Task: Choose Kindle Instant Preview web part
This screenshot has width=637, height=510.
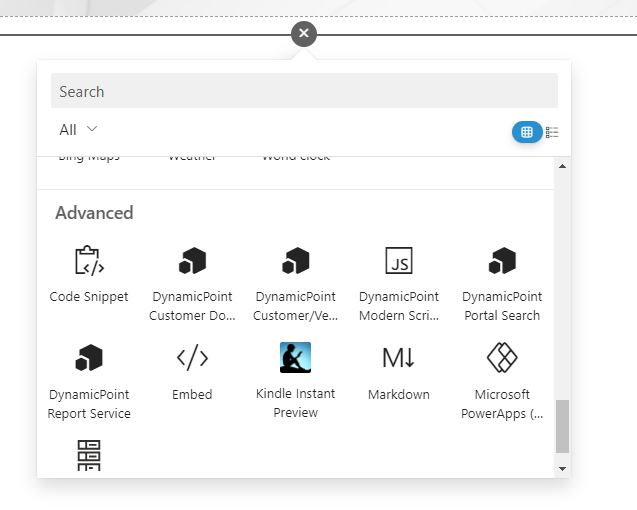Action: pos(296,381)
